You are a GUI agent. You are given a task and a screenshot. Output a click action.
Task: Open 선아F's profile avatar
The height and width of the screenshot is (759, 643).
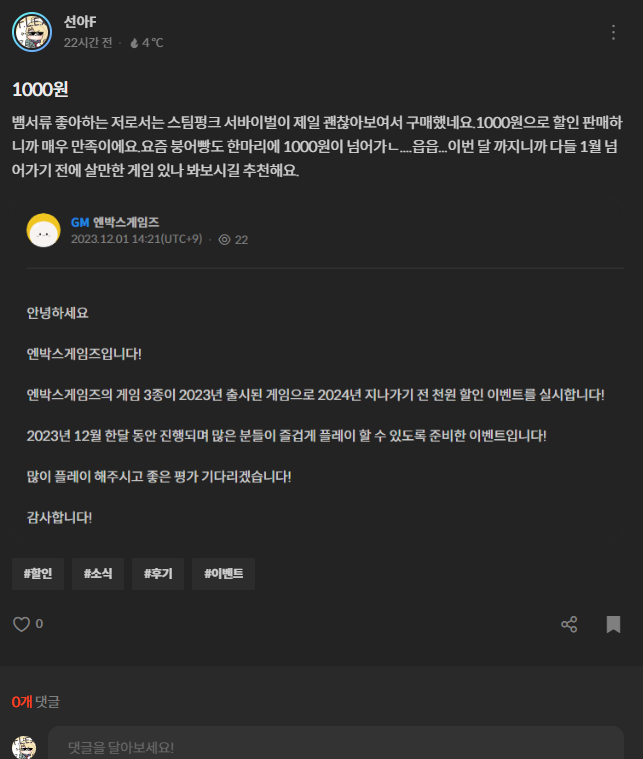[32, 32]
